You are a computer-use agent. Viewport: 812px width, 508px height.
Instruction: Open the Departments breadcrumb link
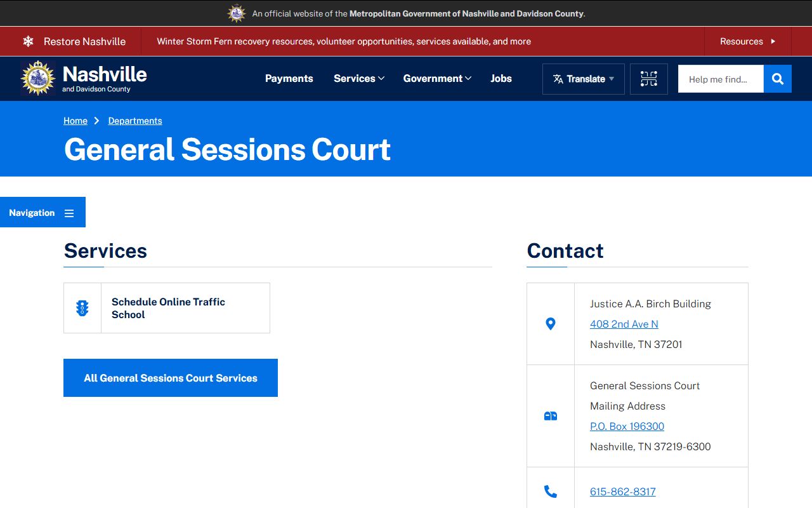coord(135,121)
